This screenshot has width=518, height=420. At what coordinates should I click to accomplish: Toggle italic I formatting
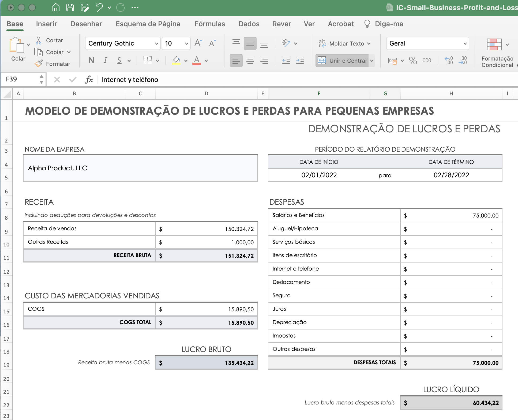coord(106,60)
